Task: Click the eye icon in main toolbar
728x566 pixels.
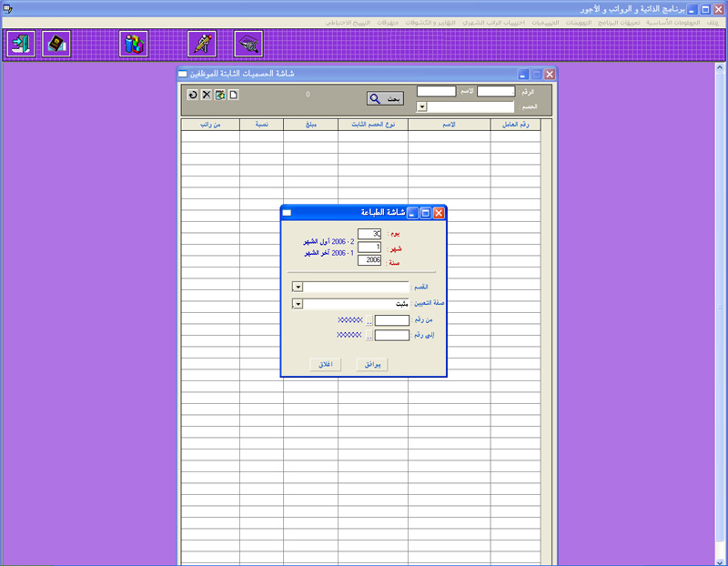Action: (x=248, y=44)
